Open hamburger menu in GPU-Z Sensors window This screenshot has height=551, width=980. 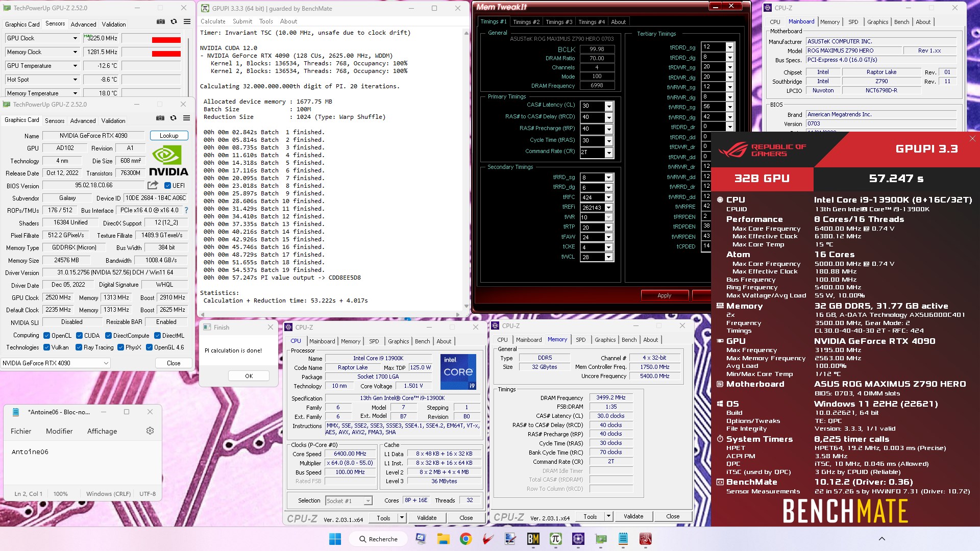(187, 21)
